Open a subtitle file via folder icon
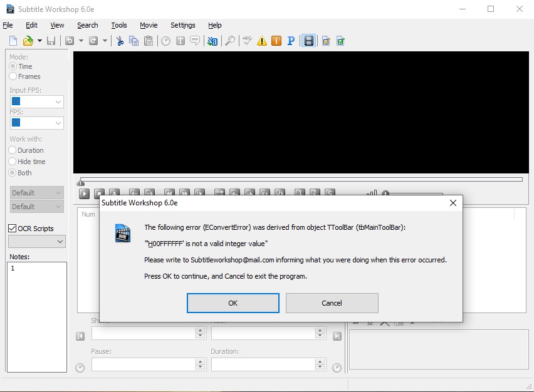The image size is (534, 392). point(28,41)
